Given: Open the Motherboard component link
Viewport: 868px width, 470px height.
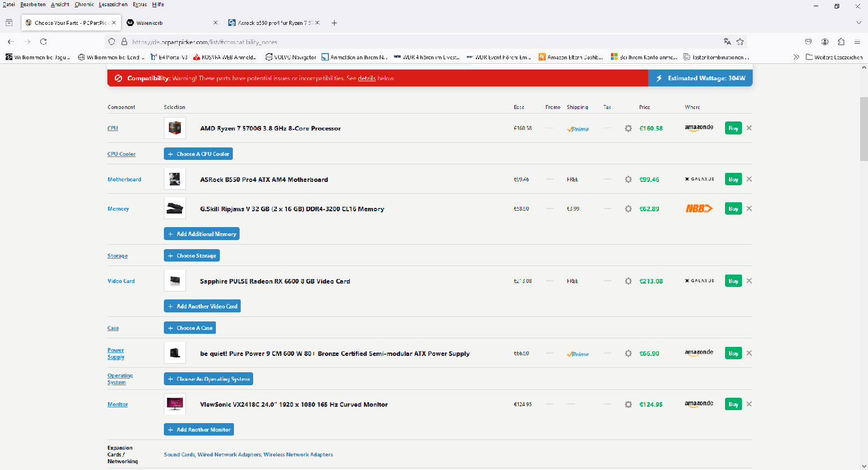Looking at the screenshot, I should tap(124, 180).
